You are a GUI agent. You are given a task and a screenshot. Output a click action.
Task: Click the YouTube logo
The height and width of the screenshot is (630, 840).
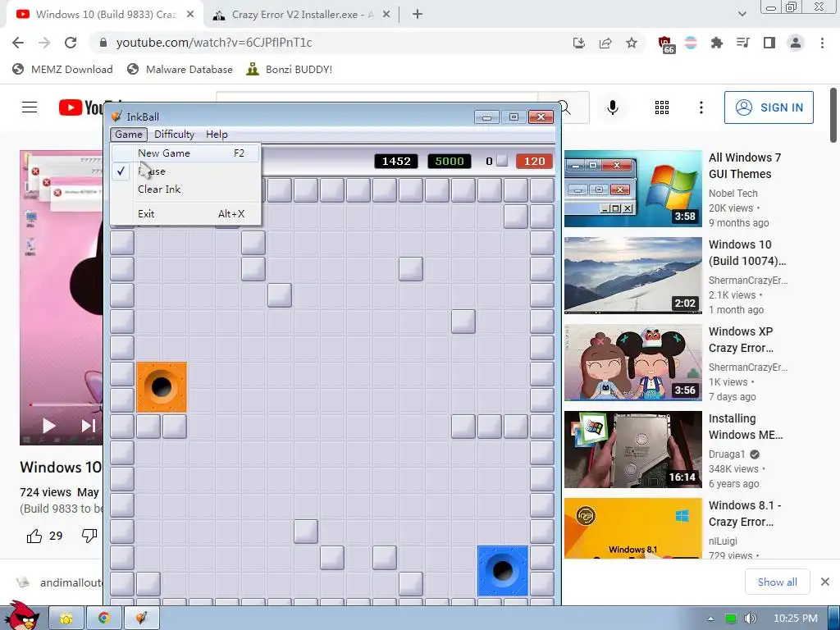pyautogui.click(x=81, y=107)
